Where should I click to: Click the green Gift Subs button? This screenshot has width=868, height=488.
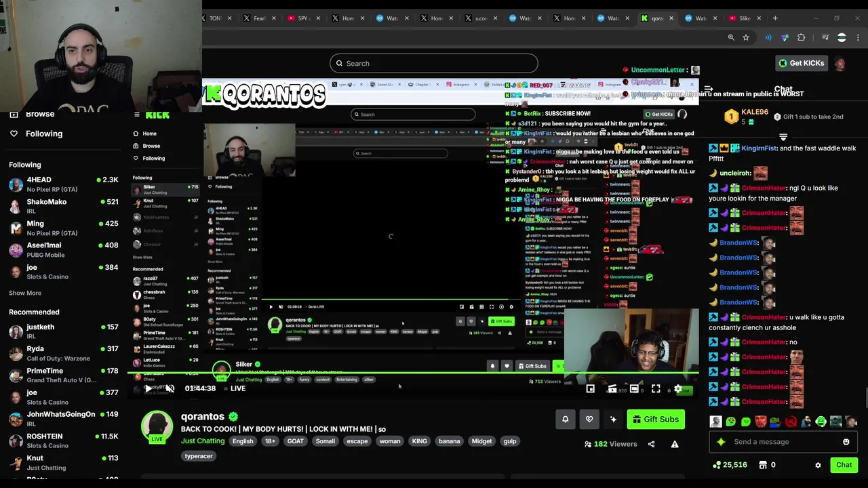(x=656, y=420)
